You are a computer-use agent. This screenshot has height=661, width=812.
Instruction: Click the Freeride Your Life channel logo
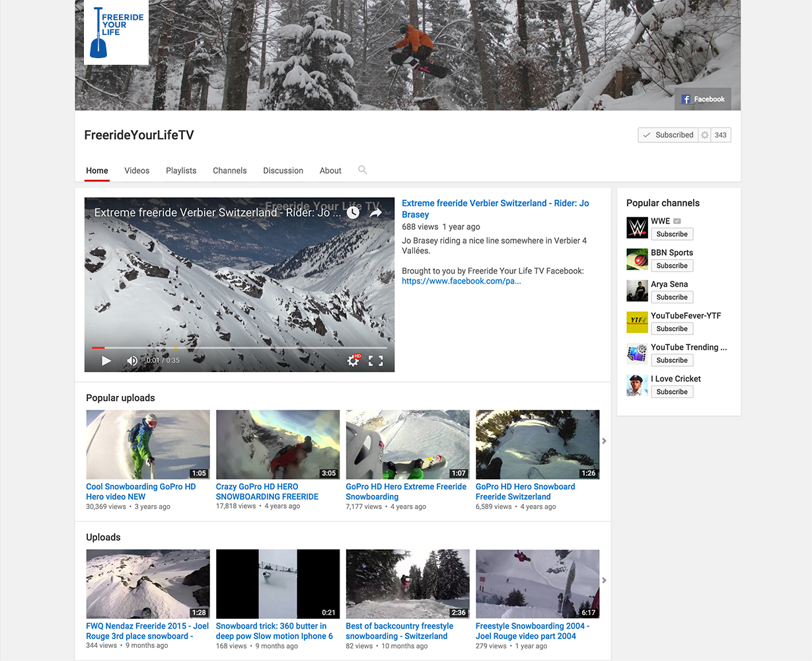click(116, 32)
